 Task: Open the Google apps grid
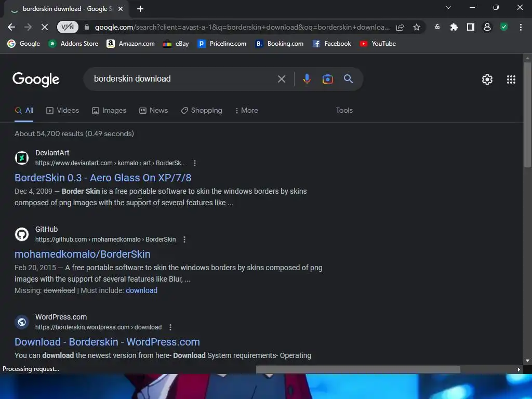(x=511, y=79)
